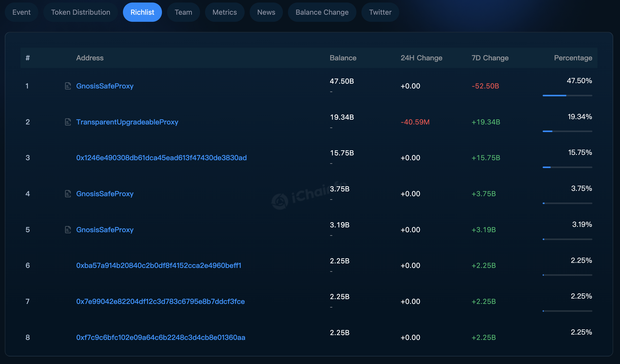Open rank 4 GnosisSafeProxy address link
This screenshot has height=364, width=620.
click(105, 194)
